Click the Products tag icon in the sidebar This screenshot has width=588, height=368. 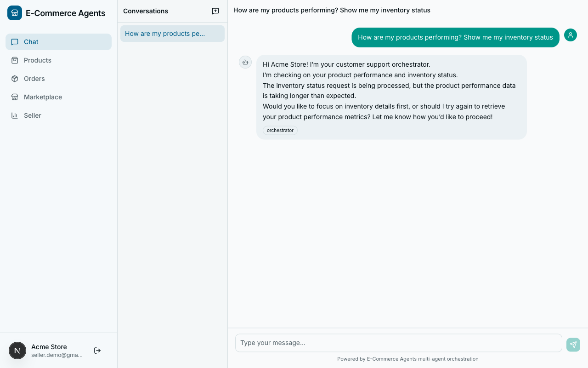pos(15,60)
